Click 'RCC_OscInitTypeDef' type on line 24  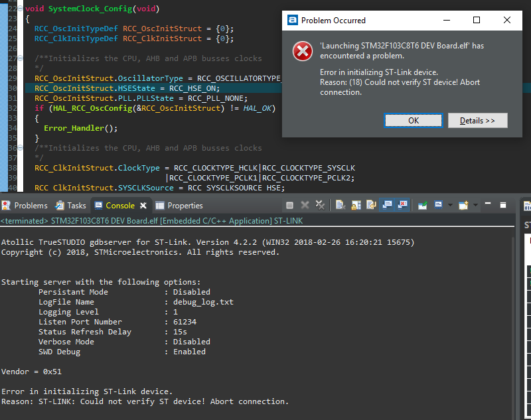[x=76, y=29]
